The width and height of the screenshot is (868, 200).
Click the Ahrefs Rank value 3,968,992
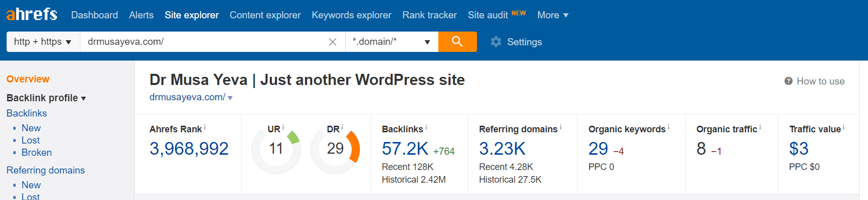click(189, 149)
